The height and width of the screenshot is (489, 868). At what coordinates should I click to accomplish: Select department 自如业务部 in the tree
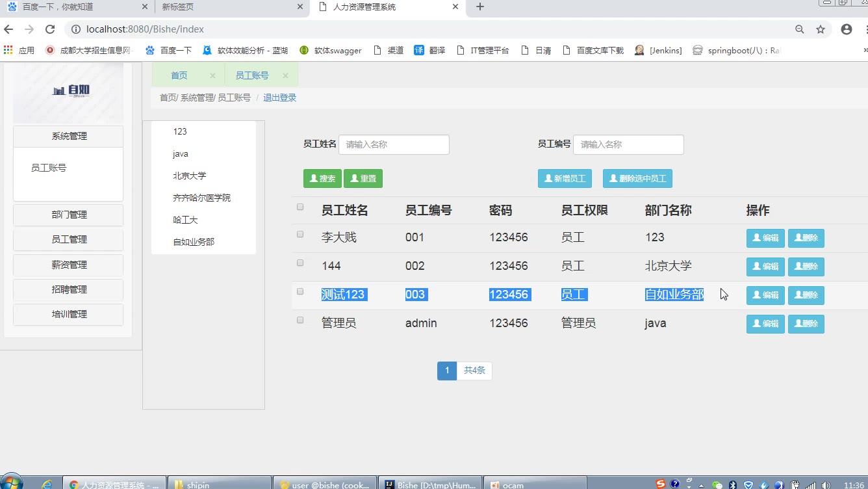click(x=194, y=242)
